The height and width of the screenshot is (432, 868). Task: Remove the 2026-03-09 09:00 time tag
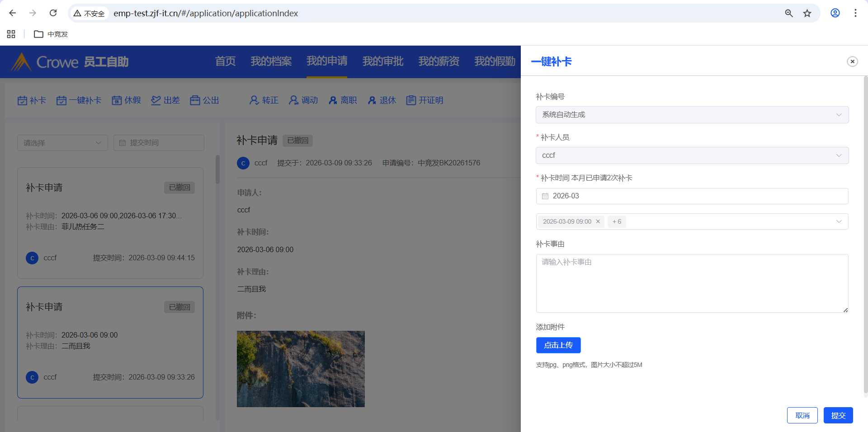[598, 221]
